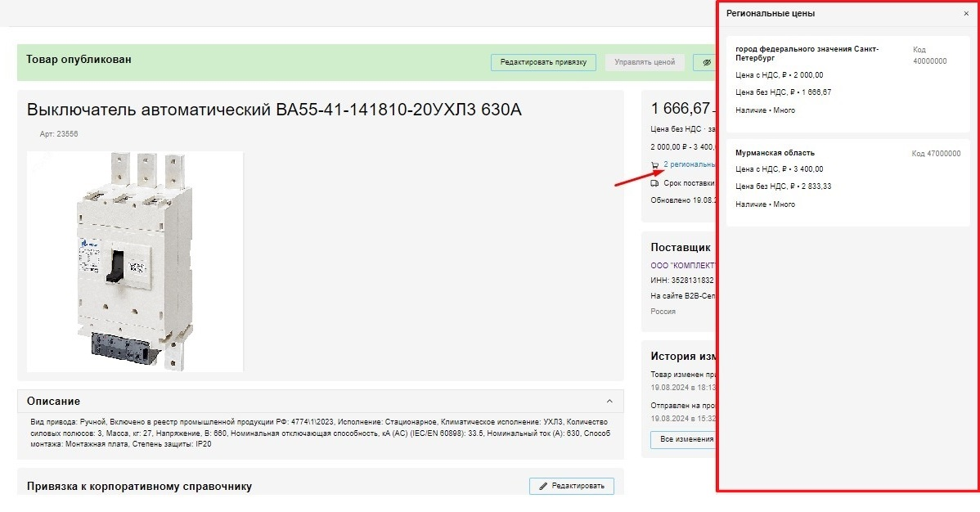The height and width of the screenshot is (512, 980).
Task: Select the Мурманская область price card
Action: [x=847, y=182]
